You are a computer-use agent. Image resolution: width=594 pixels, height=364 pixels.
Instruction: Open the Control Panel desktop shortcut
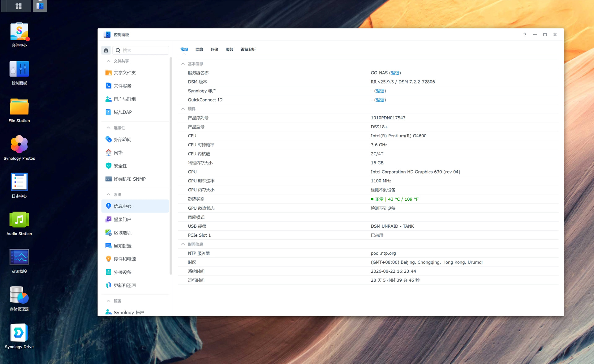click(x=19, y=69)
